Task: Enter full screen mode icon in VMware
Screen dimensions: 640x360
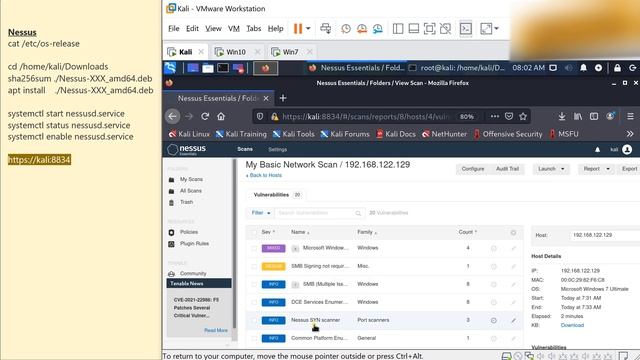Action: point(429,29)
